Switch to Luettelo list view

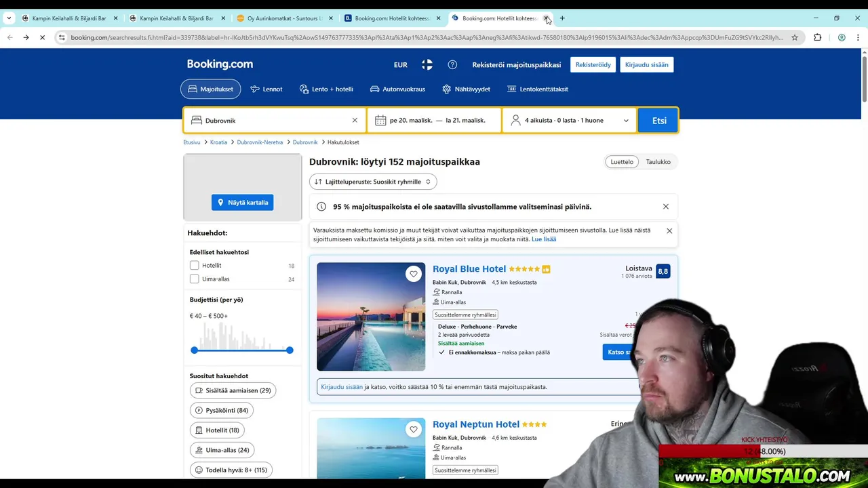point(622,162)
